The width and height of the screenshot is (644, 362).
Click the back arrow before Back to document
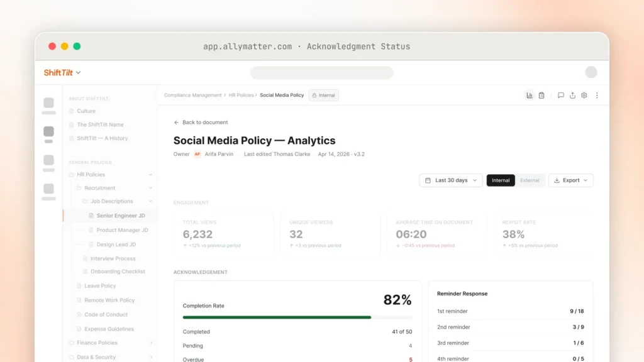(x=176, y=123)
